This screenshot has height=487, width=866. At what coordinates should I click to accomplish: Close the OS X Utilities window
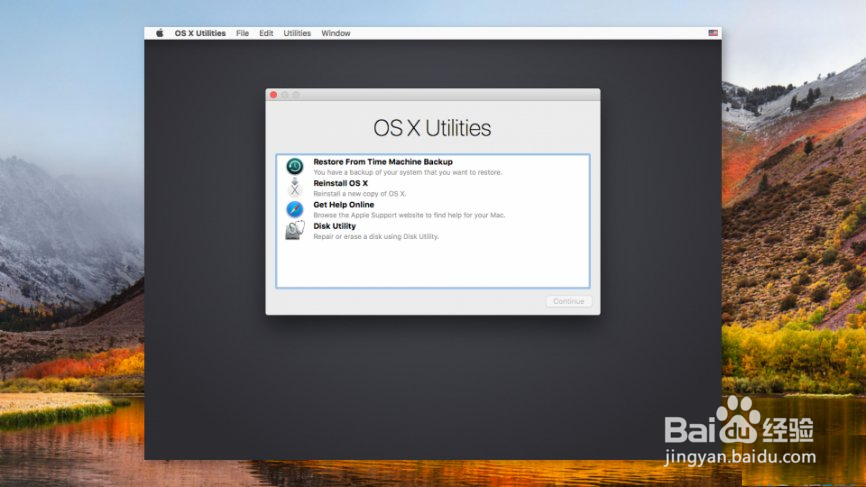273,95
